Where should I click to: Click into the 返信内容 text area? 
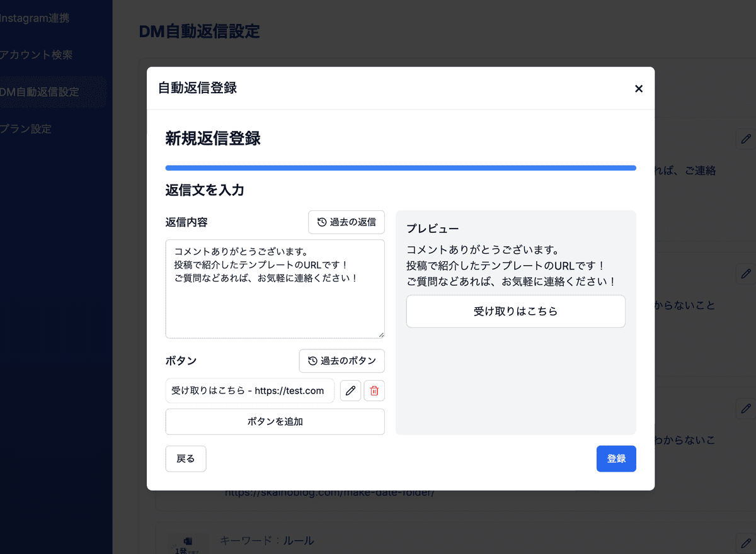point(275,289)
